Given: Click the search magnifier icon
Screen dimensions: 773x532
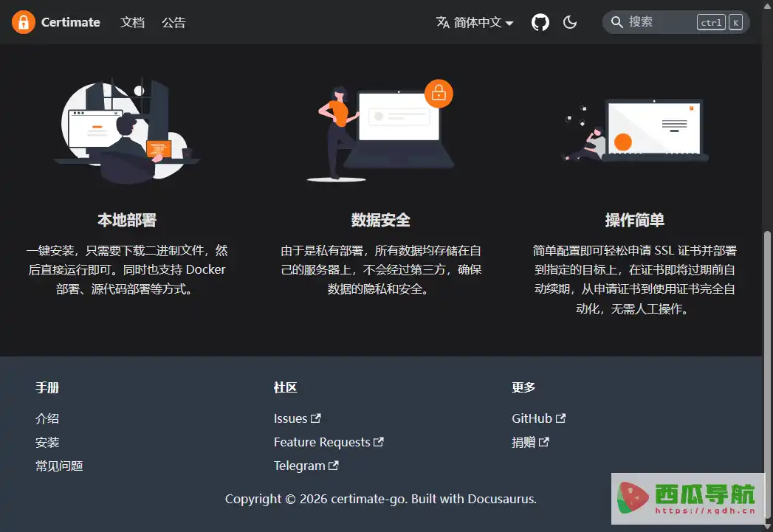Looking at the screenshot, I should (x=616, y=22).
